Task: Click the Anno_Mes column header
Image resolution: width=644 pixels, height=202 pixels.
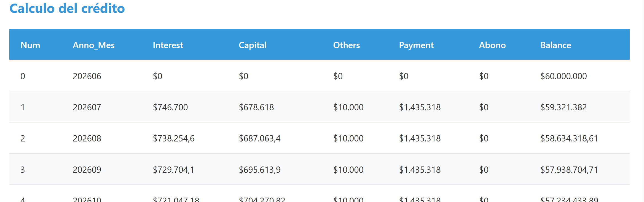Action: pos(94,45)
